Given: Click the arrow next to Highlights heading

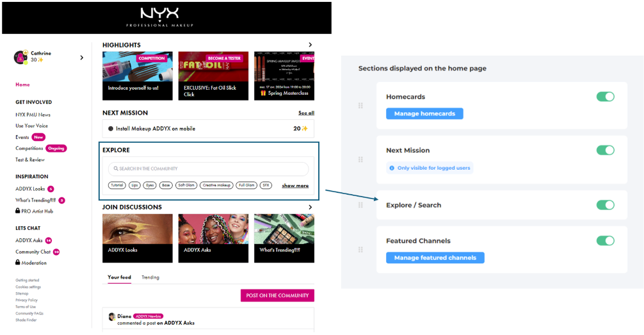Looking at the screenshot, I should click(x=310, y=45).
